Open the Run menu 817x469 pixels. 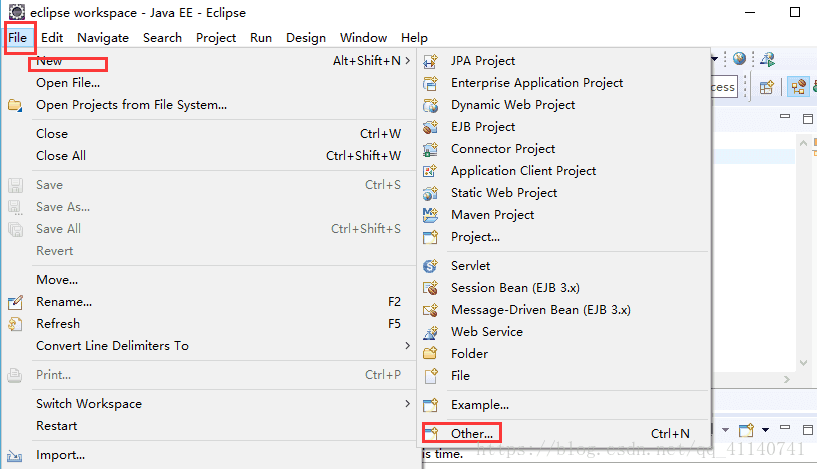tap(261, 38)
